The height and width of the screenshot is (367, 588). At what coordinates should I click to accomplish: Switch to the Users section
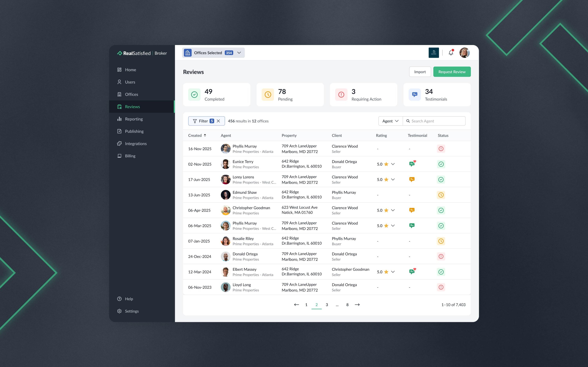pyautogui.click(x=130, y=82)
